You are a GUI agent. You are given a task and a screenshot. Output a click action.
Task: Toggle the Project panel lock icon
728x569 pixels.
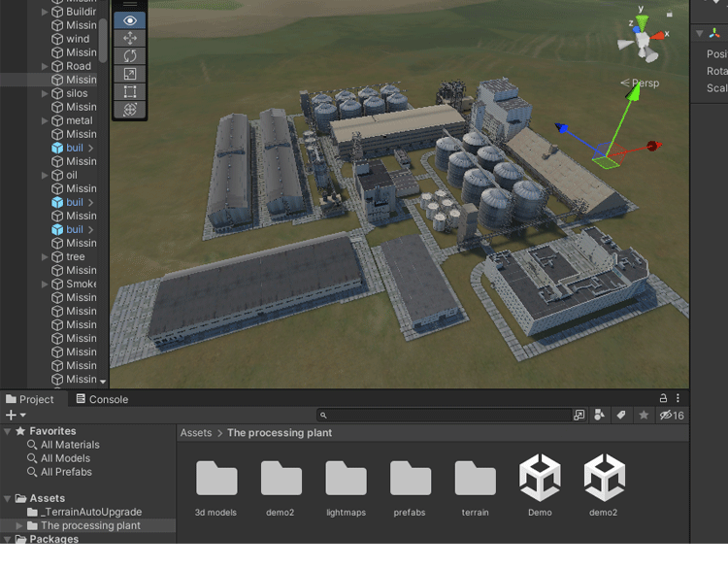pyautogui.click(x=664, y=398)
